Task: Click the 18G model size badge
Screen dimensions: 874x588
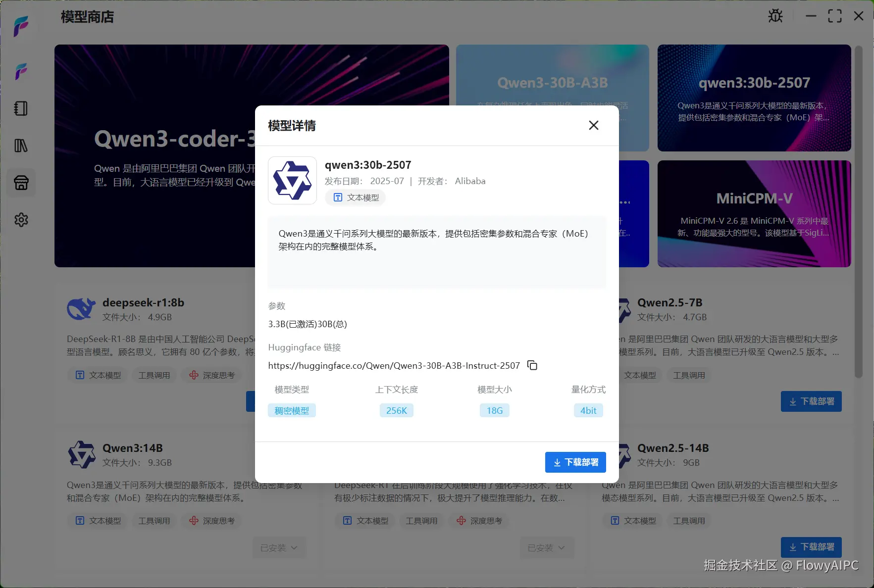Action: [495, 410]
